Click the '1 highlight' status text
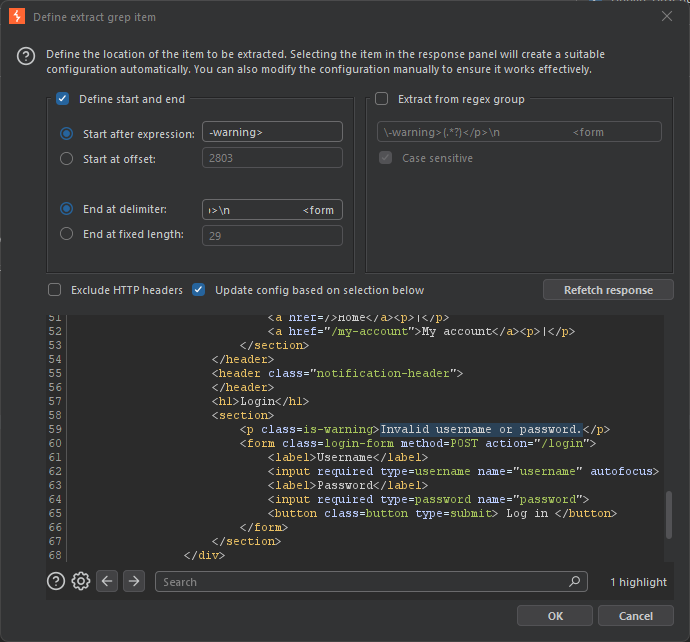Viewport: 690px width, 642px height. click(638, 582)
